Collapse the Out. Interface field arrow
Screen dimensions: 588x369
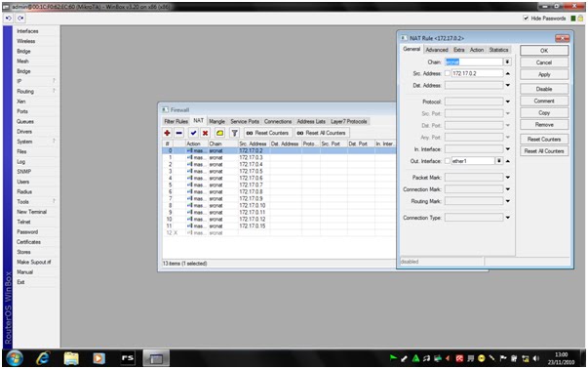tap(508, 161)
